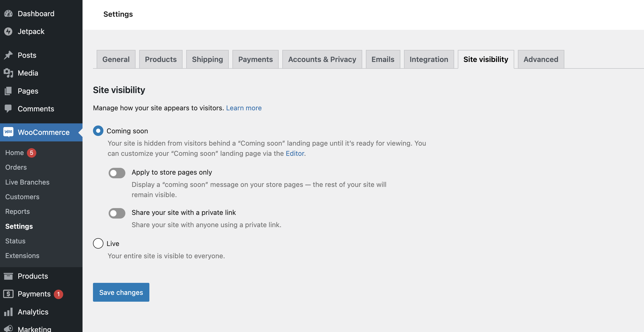Screen dimensions: 644x332
Task: Open Marketing via its megaphone icon
Action: tap(9, 328)
